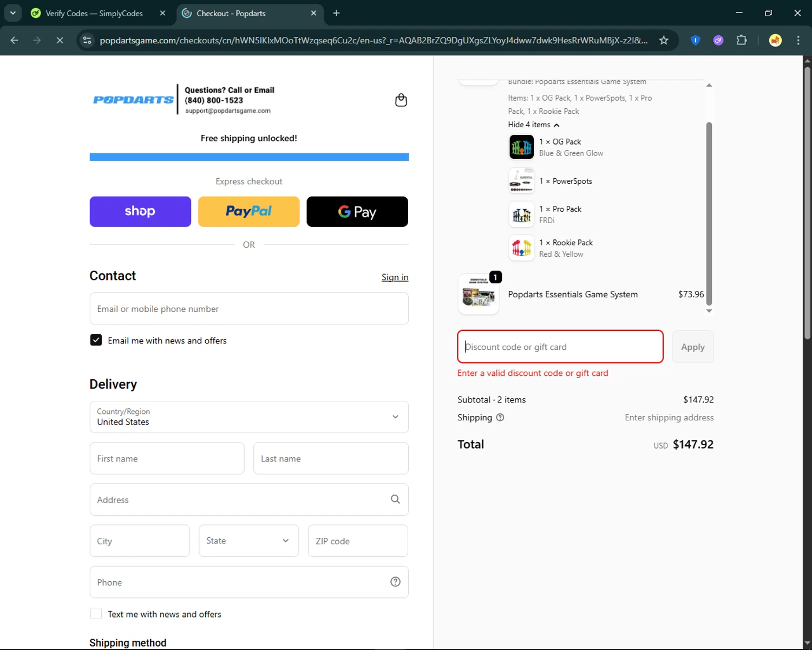Check Text me with news and offers
This screenshot has height=650, width=812.
96,614
